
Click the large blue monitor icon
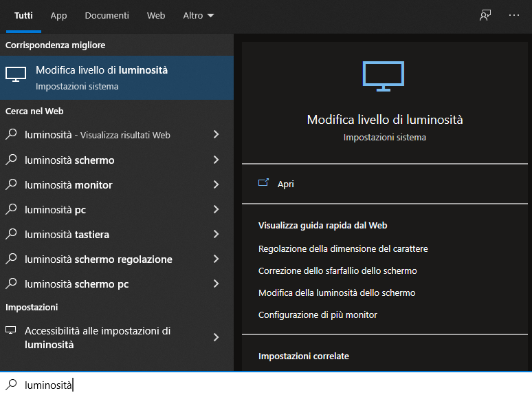click(x=384, y=76)
